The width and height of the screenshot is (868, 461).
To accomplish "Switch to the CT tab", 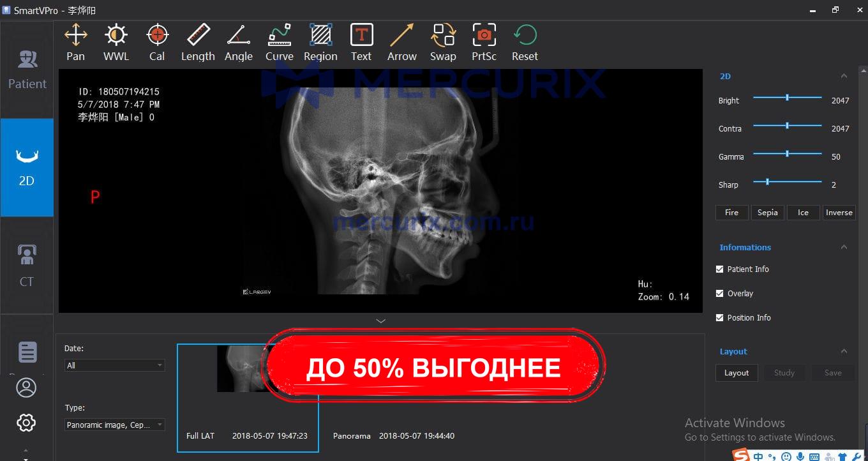I will pos(27,265).
